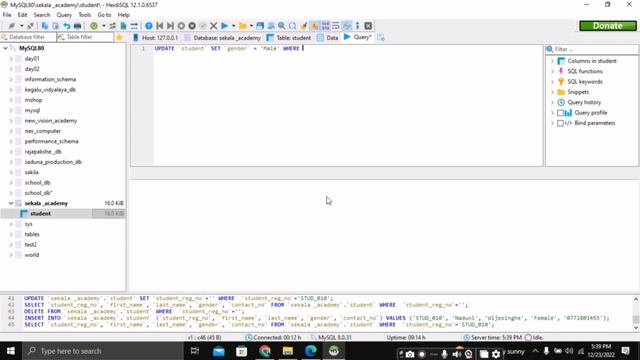Image resolution: width=640 pixels, height=360 pixels.
Task: Open the Edit menu
Action: tap(22, 15)
